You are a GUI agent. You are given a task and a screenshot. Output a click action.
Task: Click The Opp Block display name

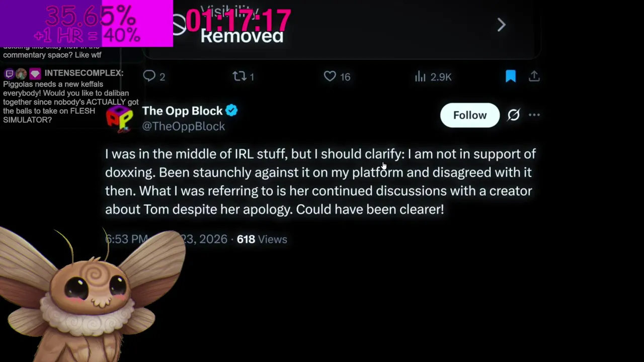pyautogui.click(x=182, y=111)
